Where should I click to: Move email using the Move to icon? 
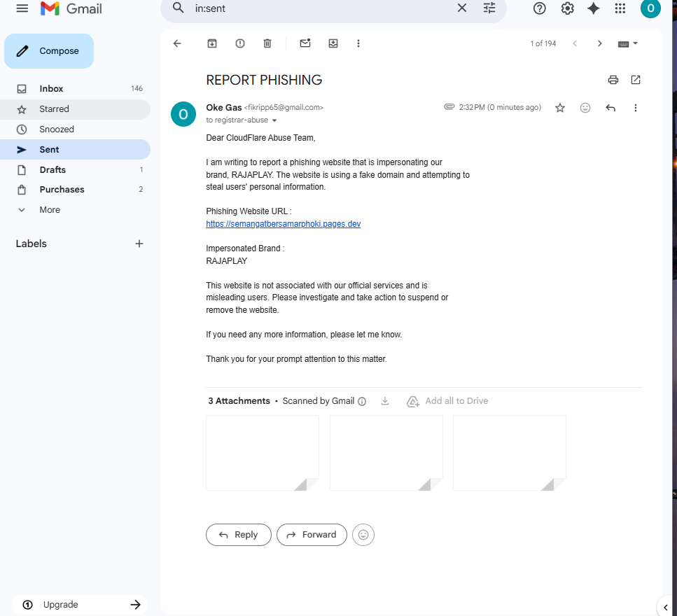[333, 43]
